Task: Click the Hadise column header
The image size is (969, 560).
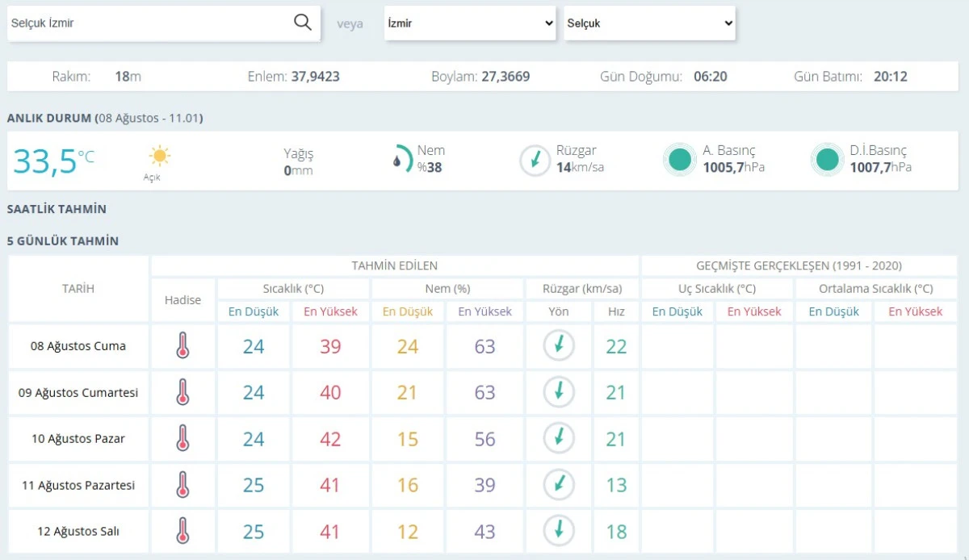Action: pyautogui.click(x=182, y=299)
